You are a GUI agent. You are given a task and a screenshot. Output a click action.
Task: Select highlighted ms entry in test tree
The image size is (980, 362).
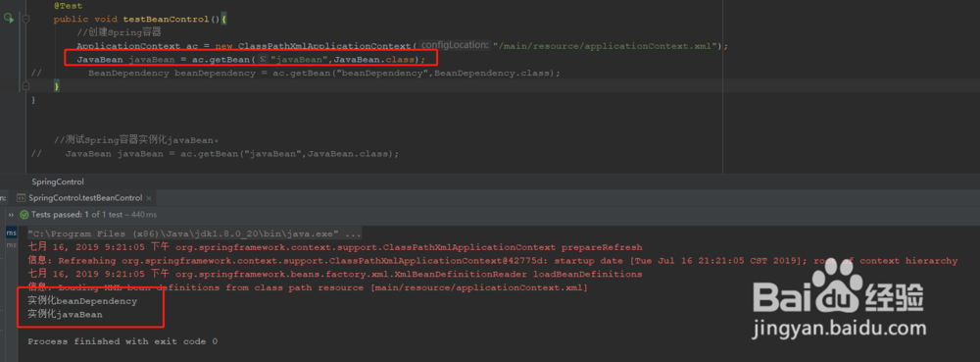(x=11, y=233)
